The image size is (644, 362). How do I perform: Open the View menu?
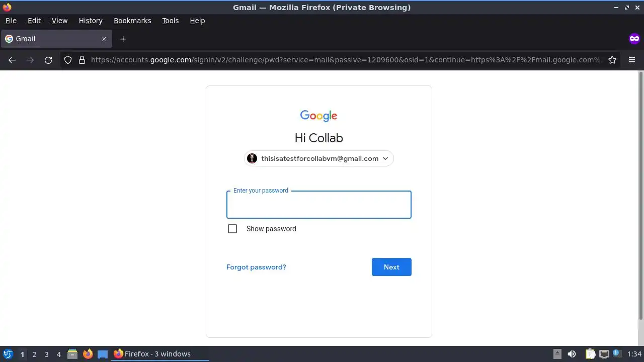tap(59, 21)
